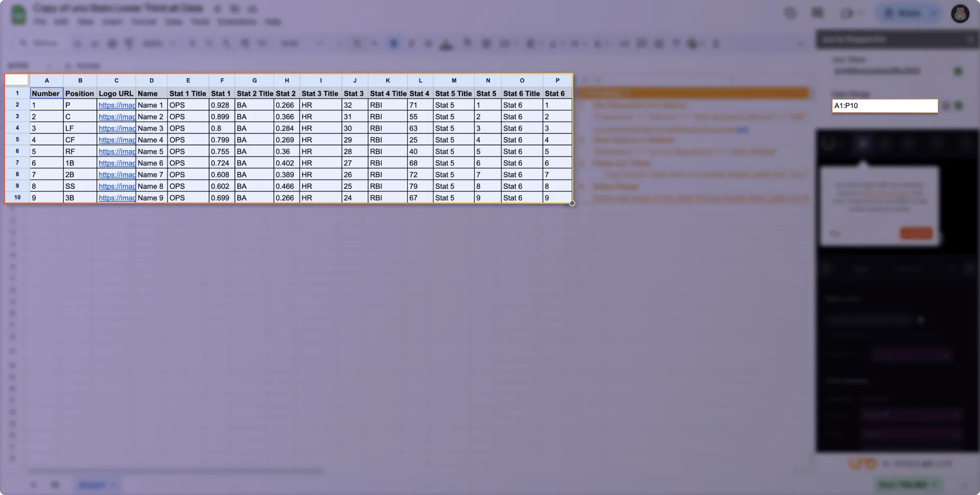Select the cell containing 0.402
Image resolution: width=980 pixels, height=495 pixels.
(287, 163)
